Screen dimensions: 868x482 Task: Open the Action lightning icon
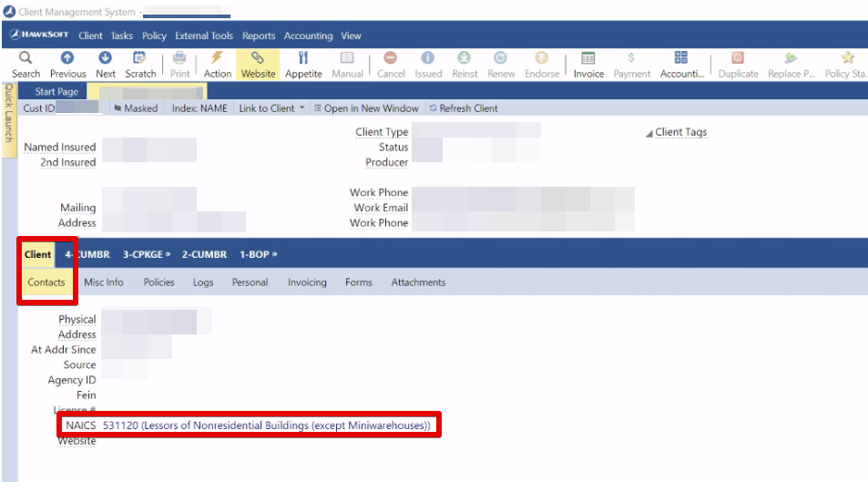217,57
